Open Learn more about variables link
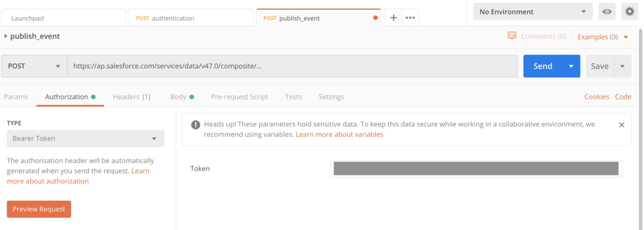Viewport: 644px width, 230px height. pos(339,134)
